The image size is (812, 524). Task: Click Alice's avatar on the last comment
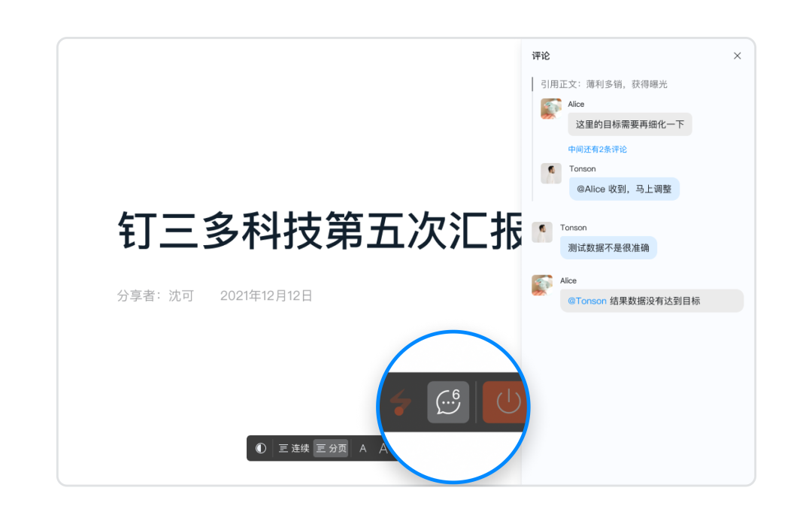click(x=542, y=285)
